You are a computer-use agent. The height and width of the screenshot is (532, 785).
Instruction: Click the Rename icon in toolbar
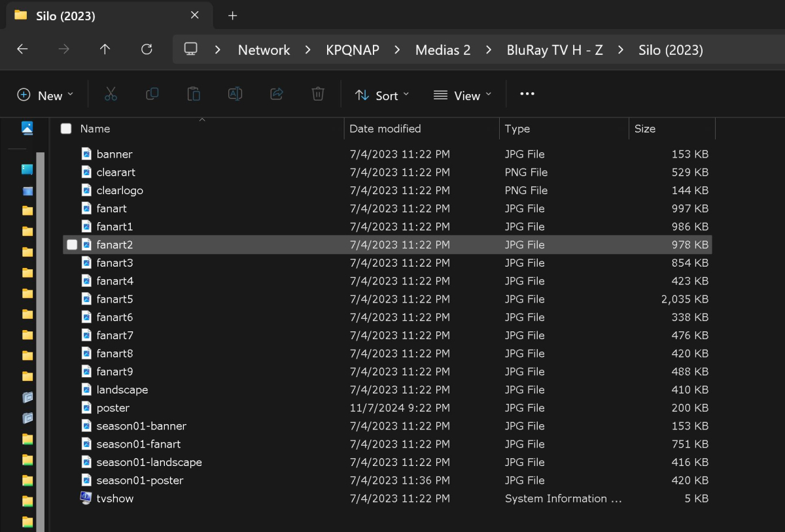click(235, 95)
